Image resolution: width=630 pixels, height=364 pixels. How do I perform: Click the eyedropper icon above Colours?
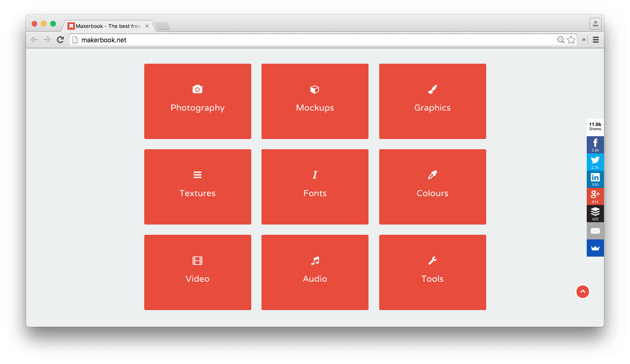click(x=432, y=175)
